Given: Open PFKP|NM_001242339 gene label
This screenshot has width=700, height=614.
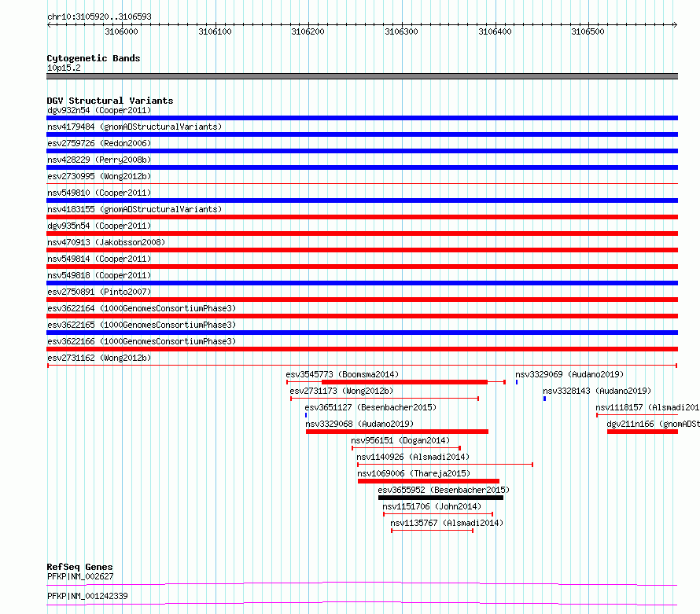Looking at the screenshot, I should coord(87,596).
